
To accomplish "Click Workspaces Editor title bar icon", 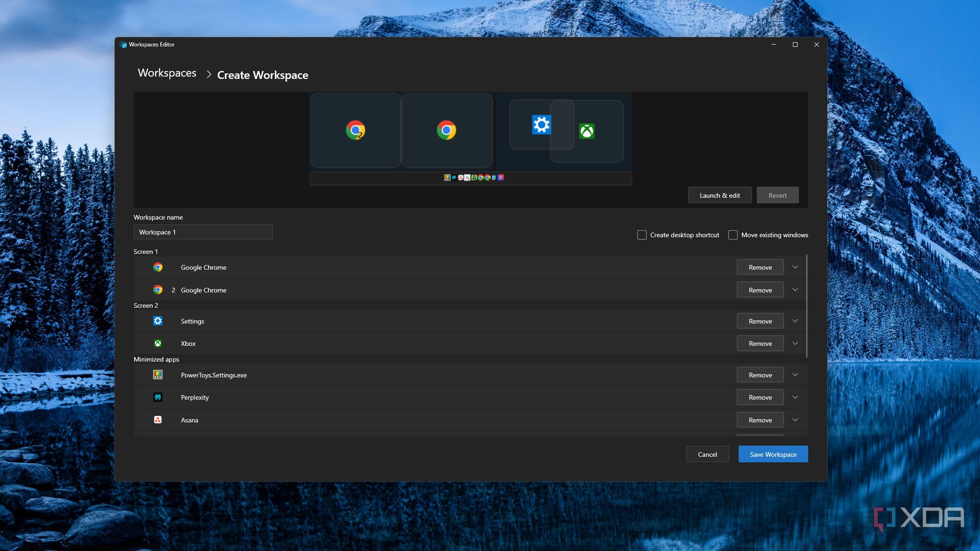I will pos(123,45).
